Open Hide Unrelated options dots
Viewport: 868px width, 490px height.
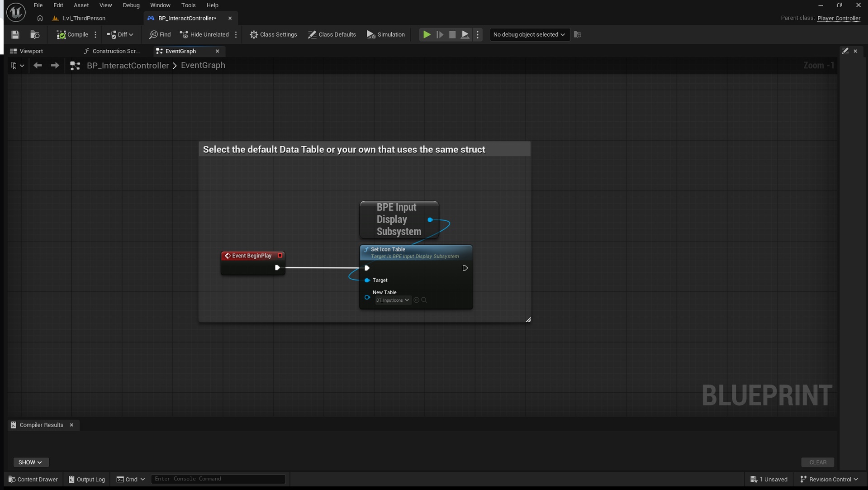tap(236, 34)
